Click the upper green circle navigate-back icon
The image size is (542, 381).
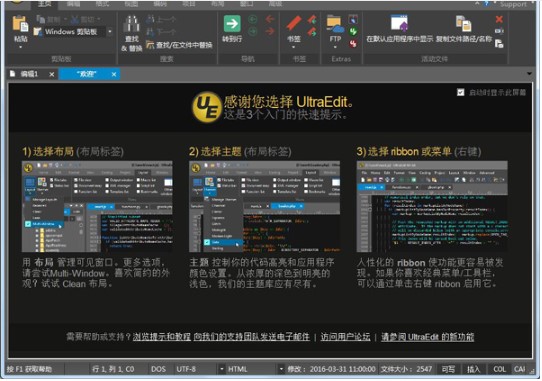(253, 19)
